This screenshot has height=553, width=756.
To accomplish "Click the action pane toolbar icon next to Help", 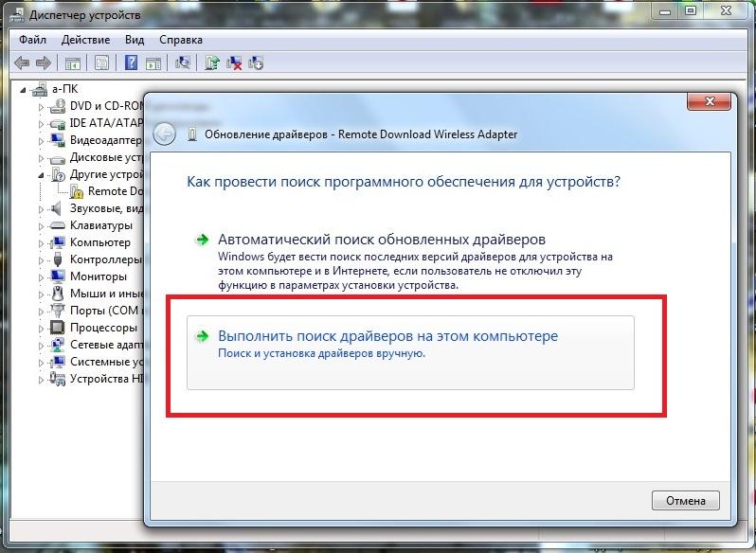I will 153,62.
